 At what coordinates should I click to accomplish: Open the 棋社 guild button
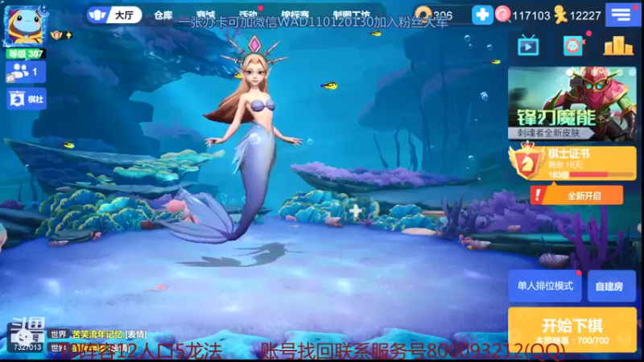27,99
